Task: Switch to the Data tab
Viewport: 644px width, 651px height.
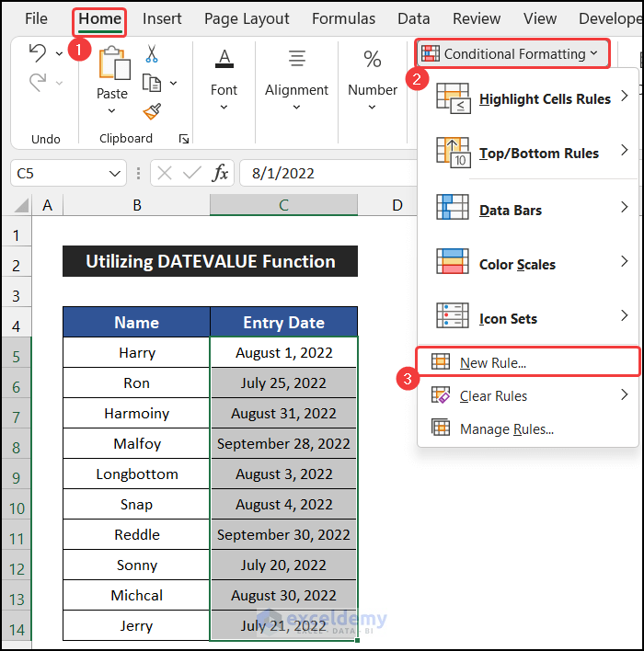Action: (x=414, y=18)
